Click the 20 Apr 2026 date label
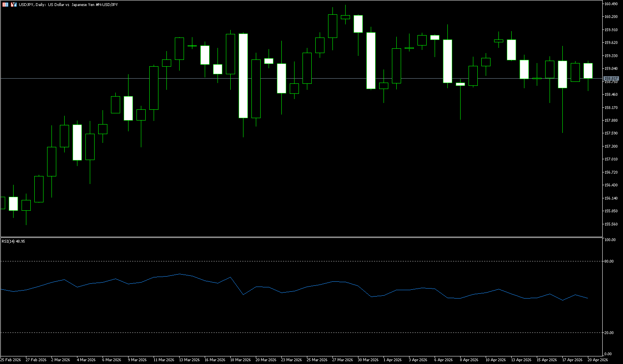Screen dimensions: 623x364 pyautogui.click(x=597, y=360)
